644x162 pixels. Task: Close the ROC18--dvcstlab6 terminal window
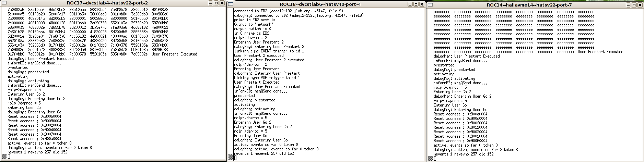[422, 4]
